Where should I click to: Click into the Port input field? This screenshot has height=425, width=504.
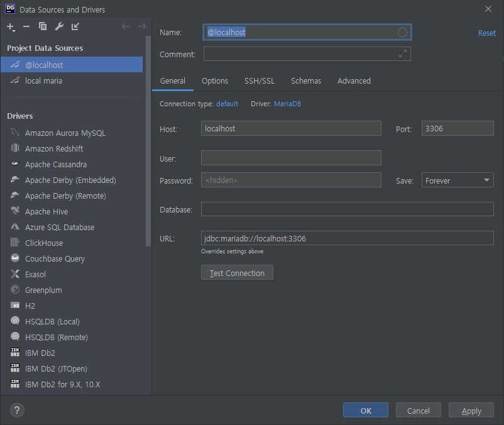coord(457,129)
